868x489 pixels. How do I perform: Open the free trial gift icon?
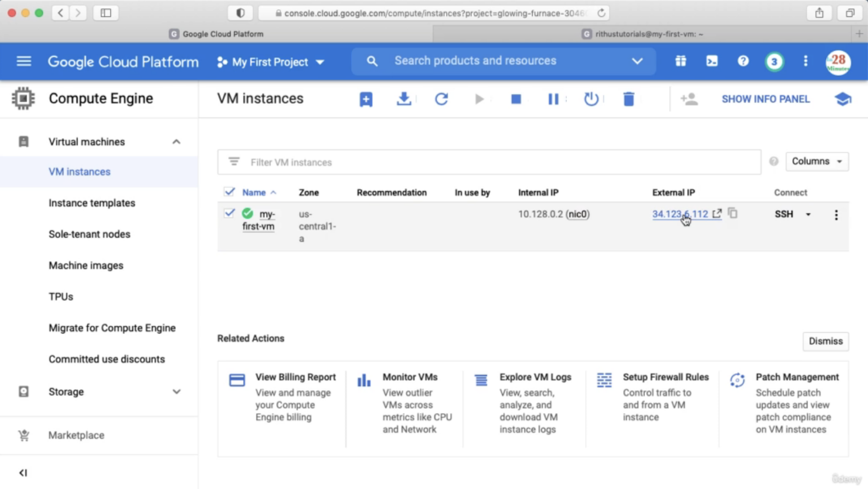pyautogui.click(x=680, y=61)
